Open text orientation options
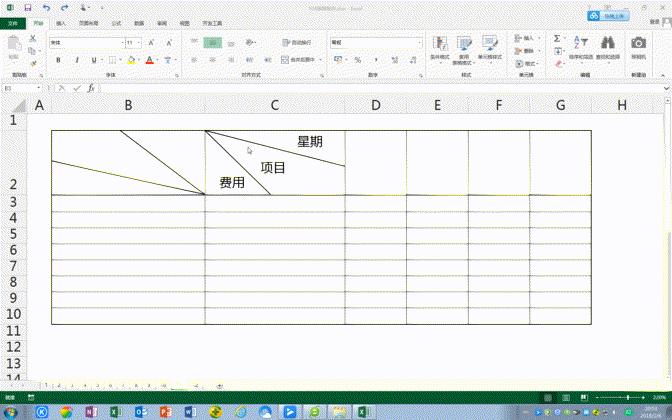This screenshot has height=420, width=672. click(250, 42)
